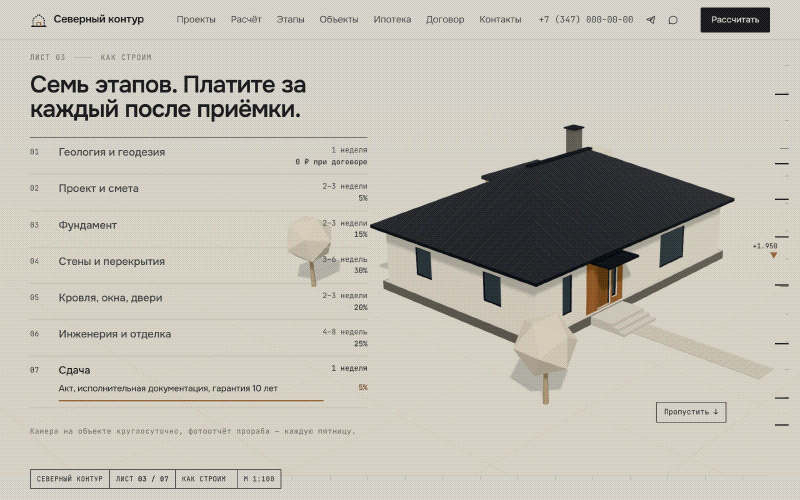This screenshot has height=500, width=800.
Task: Click the '25%' value for Инженерия и отделка
Action: 361,343
